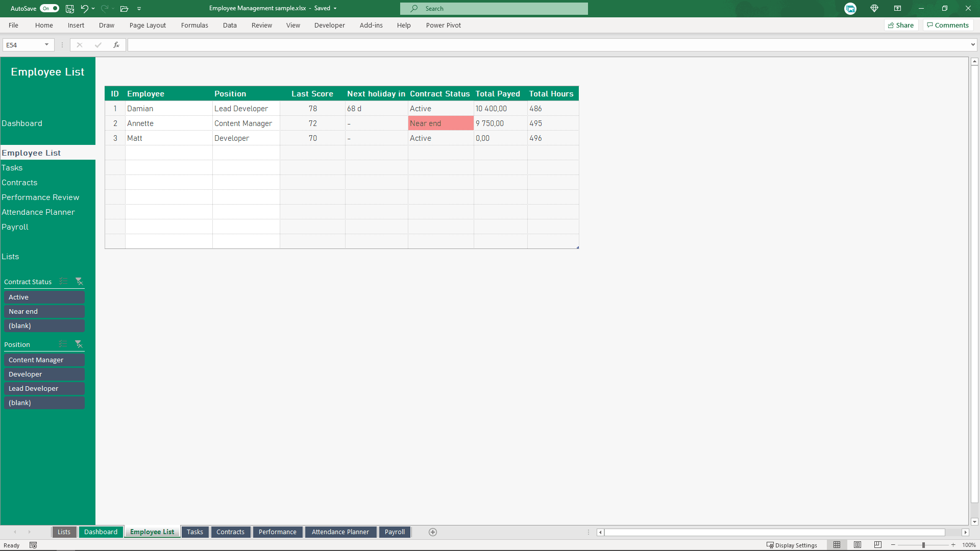This screenshot has height=551, width=980.
Task: Open the Insert ribbon tab
Action: click(76, 25)
